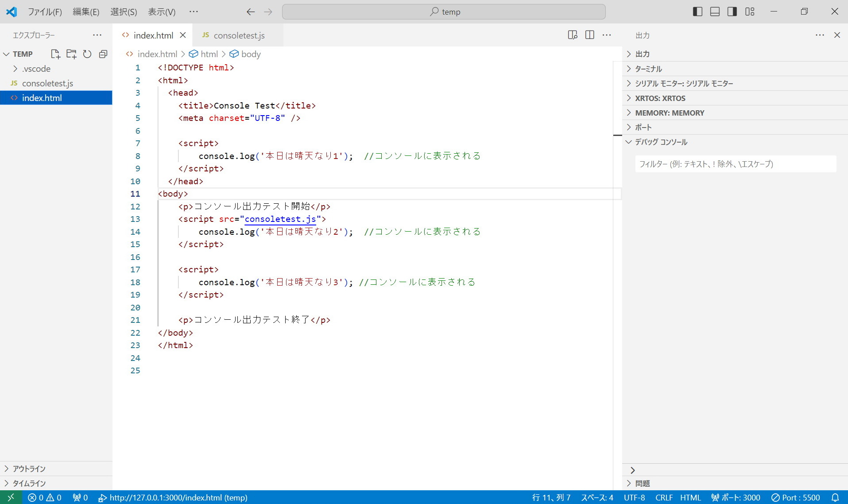The height and width of the screenshot is (504, 848).
Task: Switch to the index.html editor tab
Action: pos(153,35)
